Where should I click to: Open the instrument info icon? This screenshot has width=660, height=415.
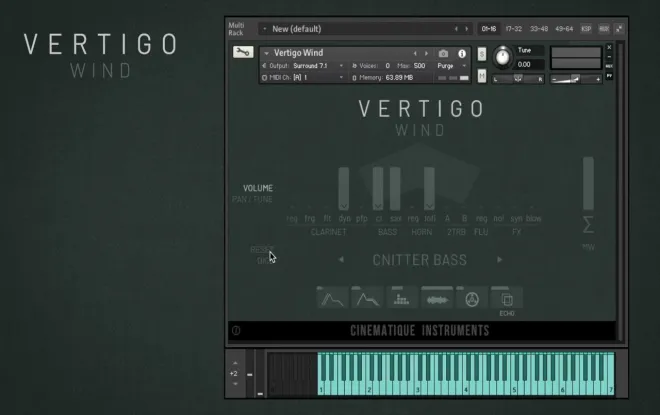click(x=462, y=53)
